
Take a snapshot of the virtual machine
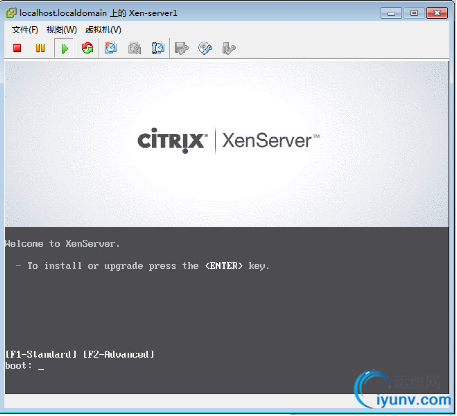click(x=111, y=48)
